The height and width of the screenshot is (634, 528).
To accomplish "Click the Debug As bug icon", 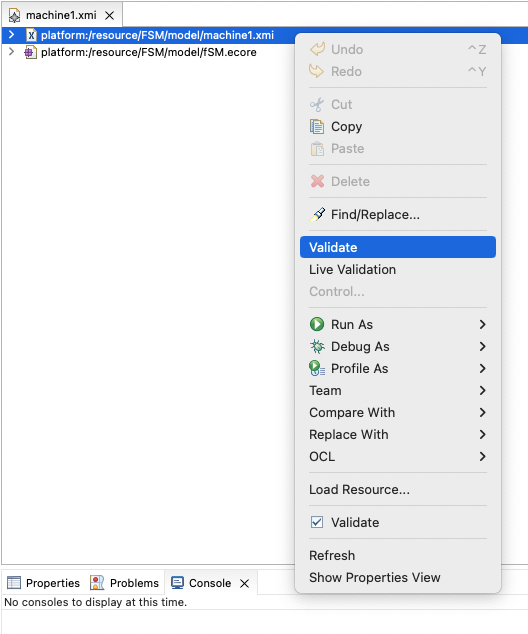I will click(317, 347).
